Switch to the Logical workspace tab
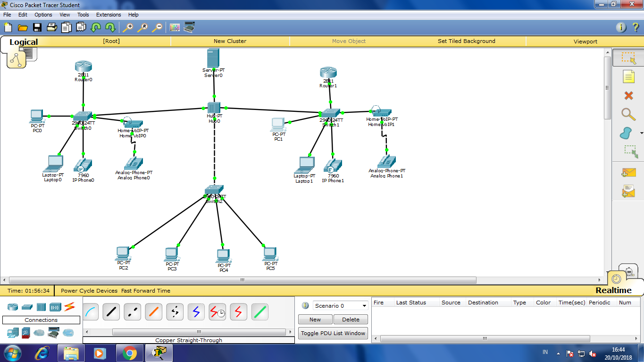Viewport: 644px width, 362px height. 24,42
